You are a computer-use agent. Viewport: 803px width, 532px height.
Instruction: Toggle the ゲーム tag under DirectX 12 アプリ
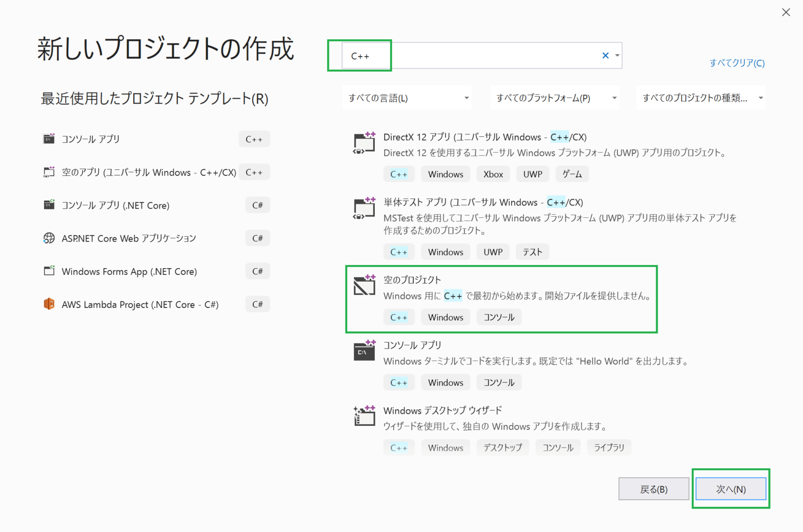572,174
